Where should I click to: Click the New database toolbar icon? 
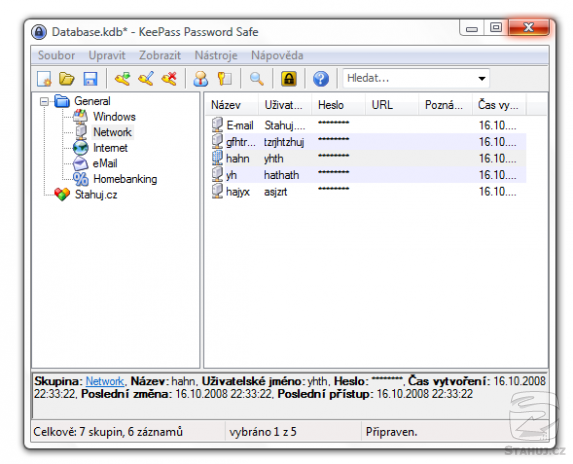point(44,79)
